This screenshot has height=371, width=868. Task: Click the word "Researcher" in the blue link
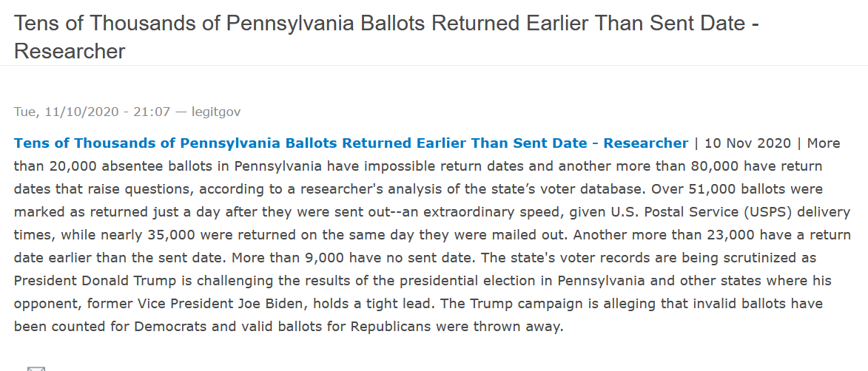click(646, 143)
